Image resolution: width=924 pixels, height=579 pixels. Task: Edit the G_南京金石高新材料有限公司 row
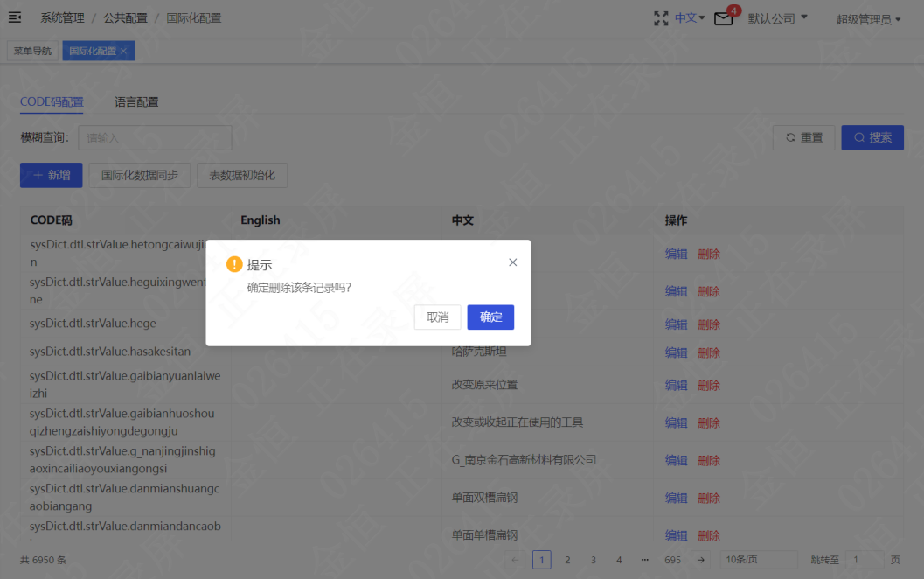tap(676, 460)
